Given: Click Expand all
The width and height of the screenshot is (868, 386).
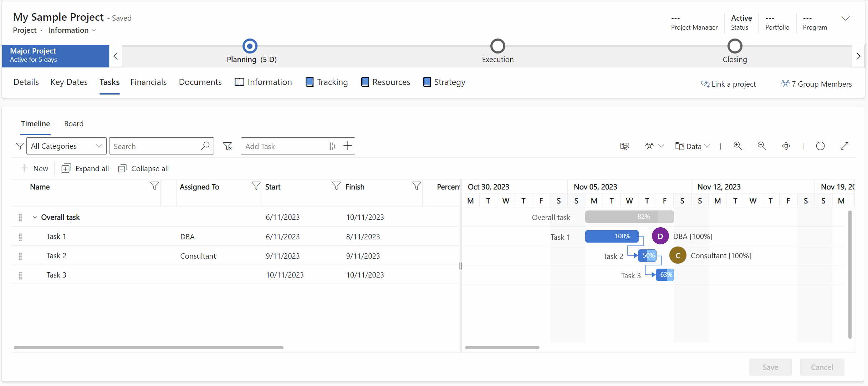Looking at the screenshot, I should tap(85, 168).
